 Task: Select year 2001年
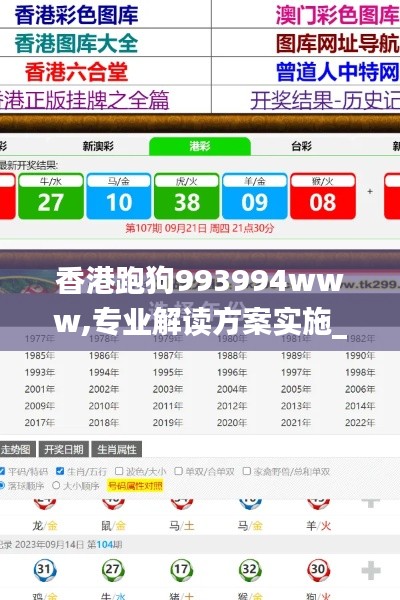tap(40, 389)
